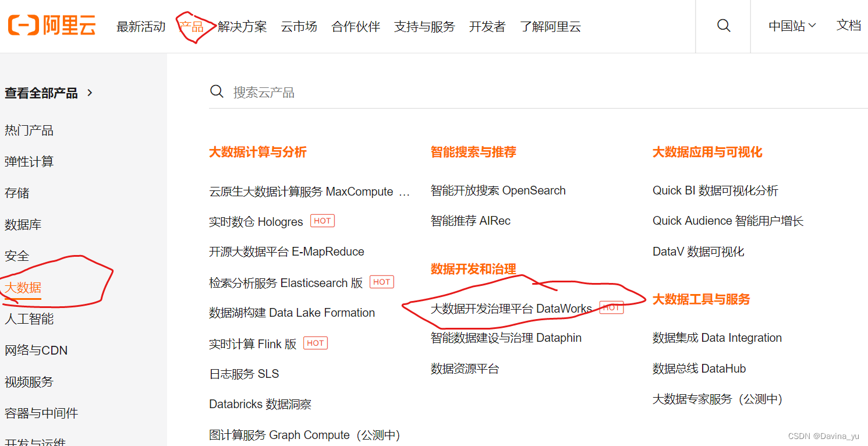Select 安全 category in sidebar
The height and width of the screenshot is (446, 868).
[x=17, y=256]
